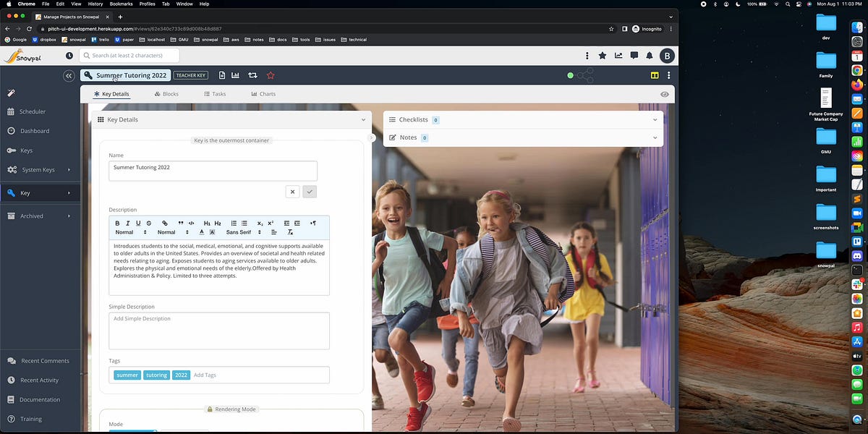Screen dimensions: 868x434
Task: Collapse sidebar with double chevron button
Action: coord(69,75)
